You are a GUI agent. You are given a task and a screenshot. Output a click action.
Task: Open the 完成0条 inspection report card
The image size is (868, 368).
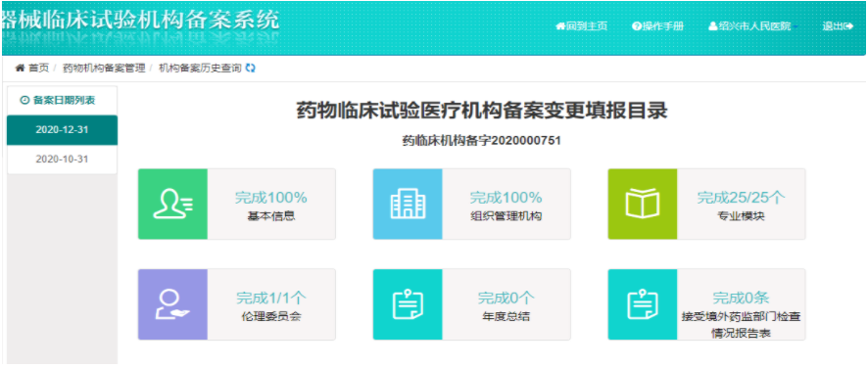(706, 304)
